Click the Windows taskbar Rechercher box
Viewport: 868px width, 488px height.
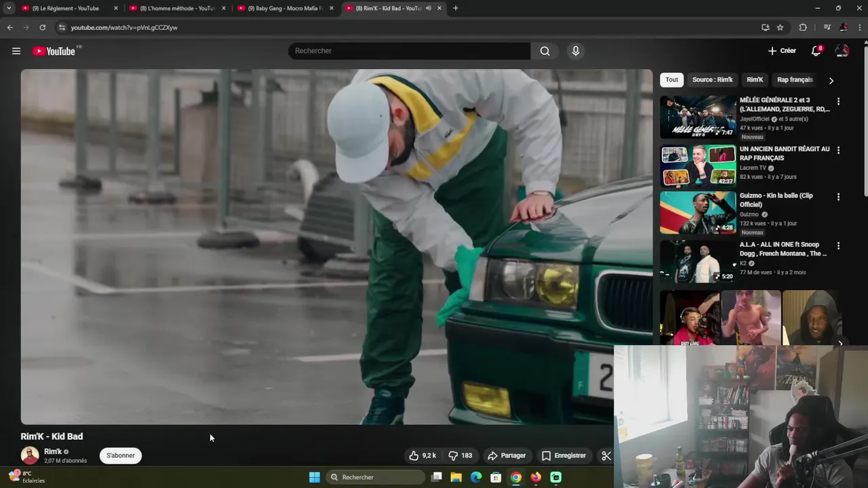pyautogui.click(x=376, y=477)
